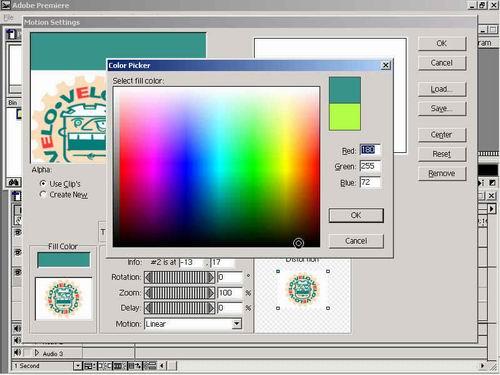Select the Create New alpha radio button
500x375 pixels.
point(43,194)
